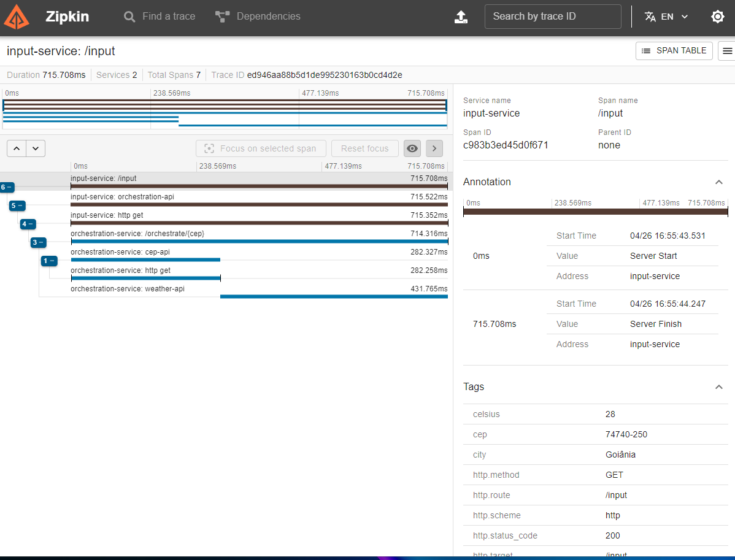Image resolution: width=735 pixels, height=560 pixels.
Task: Click the http.scheme tag value http
Action: (612, 515)
